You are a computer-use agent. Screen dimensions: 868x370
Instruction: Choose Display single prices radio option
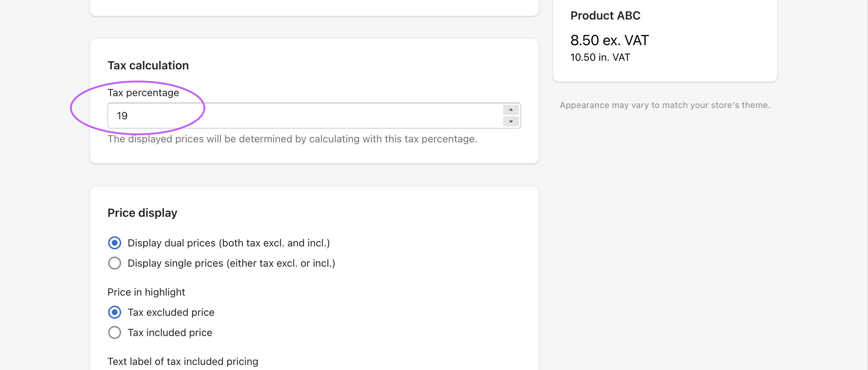pos(115,263)
